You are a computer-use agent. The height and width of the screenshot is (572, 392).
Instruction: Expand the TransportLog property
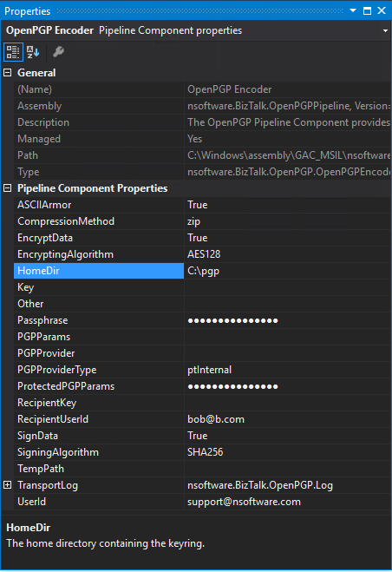[x=8, y=485]
